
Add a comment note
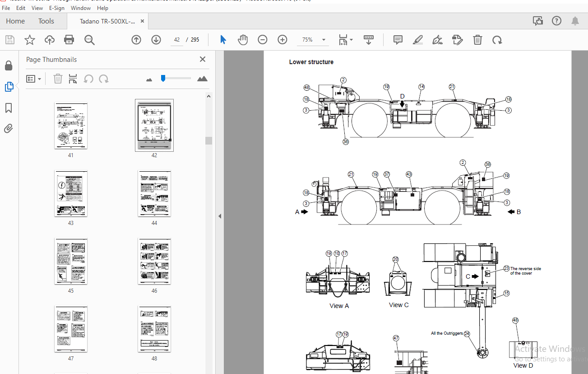click(398, 40)
